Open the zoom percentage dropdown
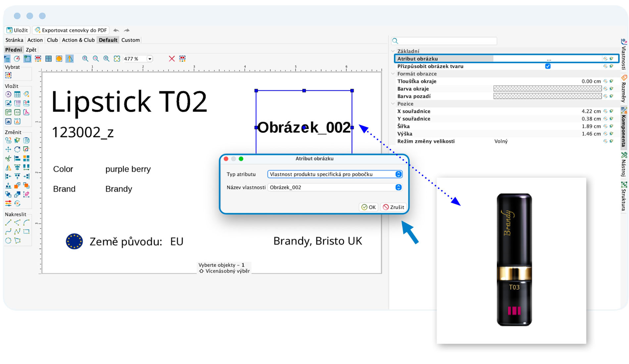Image resolution: width=629 pixels, height=364 pixels. (150, 59)
